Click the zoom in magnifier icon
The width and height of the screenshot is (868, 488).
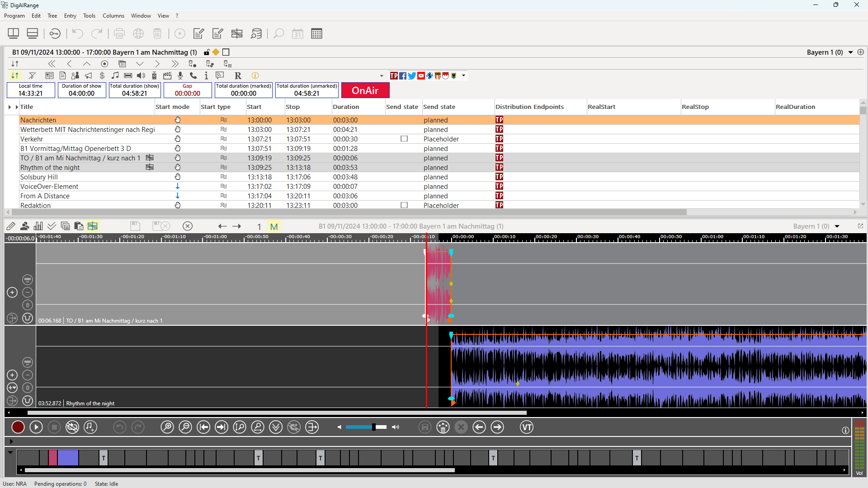click(x=167, y=427)
